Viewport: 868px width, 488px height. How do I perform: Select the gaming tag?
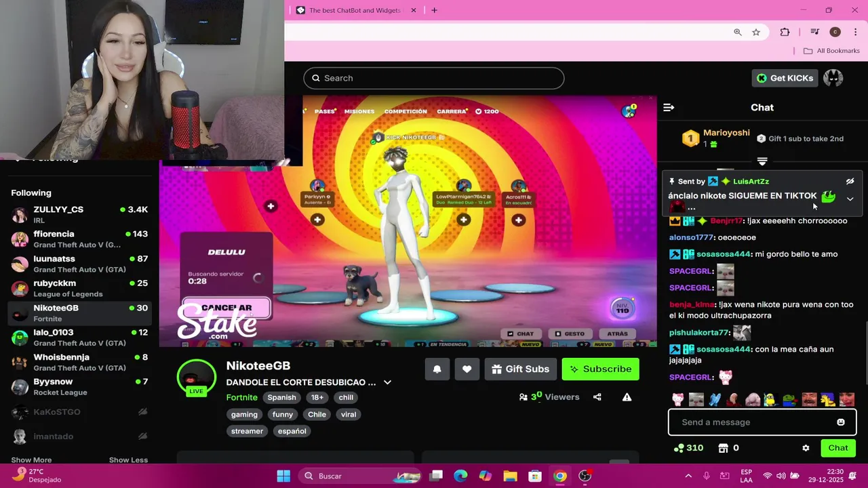(x=244, y=415)
